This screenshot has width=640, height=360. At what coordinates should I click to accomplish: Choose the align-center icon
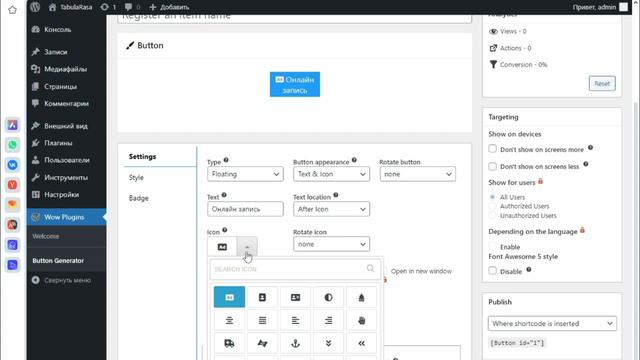coord(229,320)
